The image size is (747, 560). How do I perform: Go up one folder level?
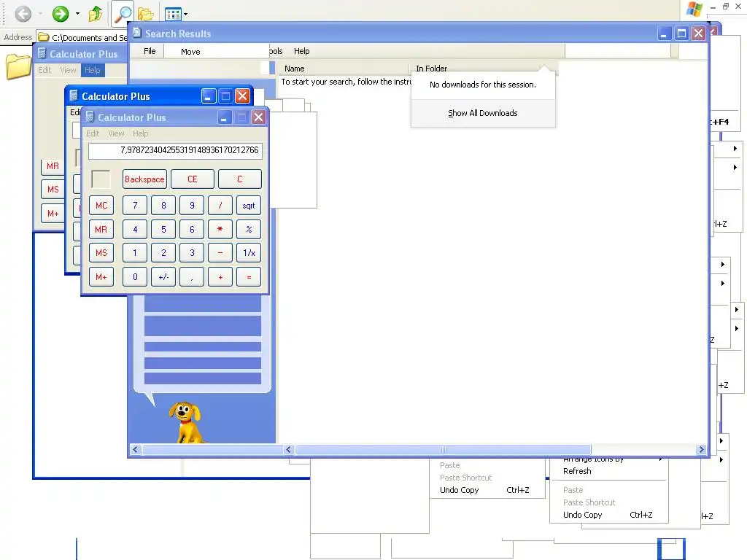tap(96, 14)
